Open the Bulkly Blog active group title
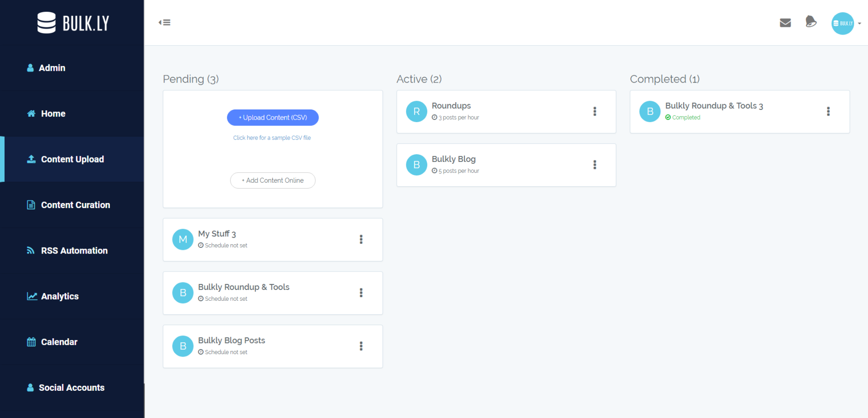868x418 pixels. pyautogui.click(x=454, y=159)
